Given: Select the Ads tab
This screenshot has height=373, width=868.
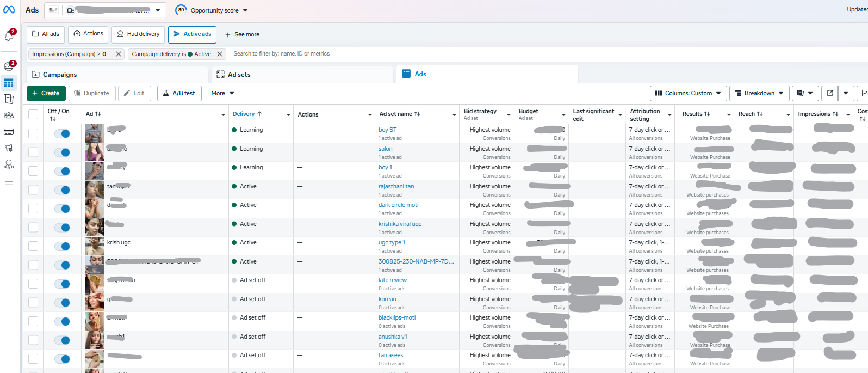Looking at the screenshot, I should click(487, 74).
